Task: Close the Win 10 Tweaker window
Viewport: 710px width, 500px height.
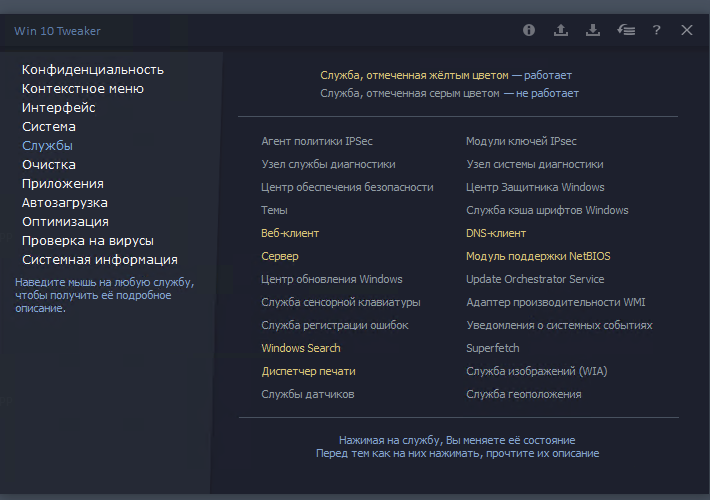Action: point(687,30)
